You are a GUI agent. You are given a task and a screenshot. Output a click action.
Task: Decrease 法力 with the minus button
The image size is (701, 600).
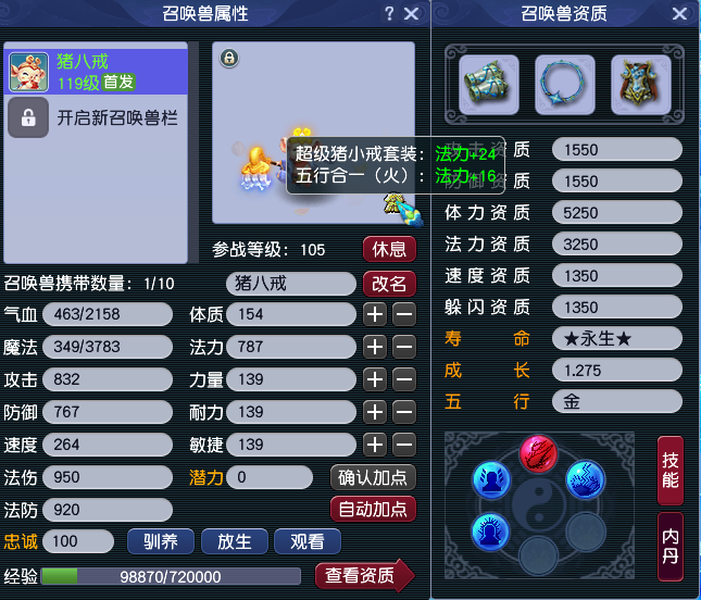[x=404, y=347]
